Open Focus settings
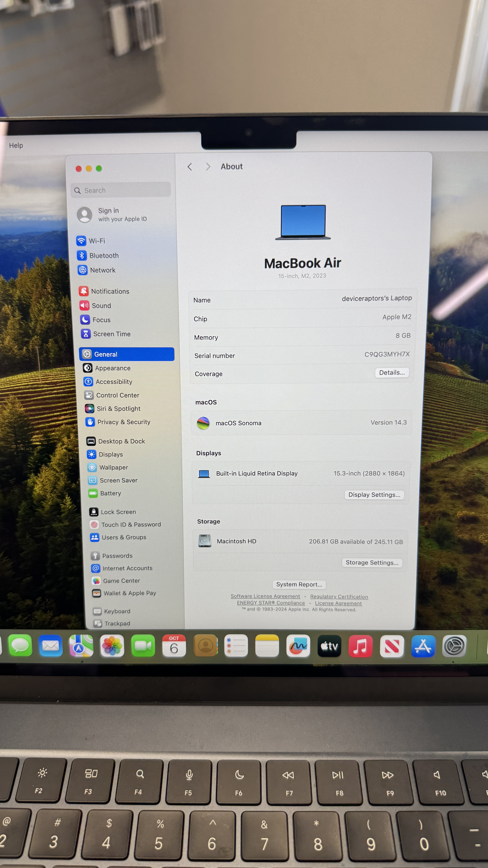 click(101, 320)
